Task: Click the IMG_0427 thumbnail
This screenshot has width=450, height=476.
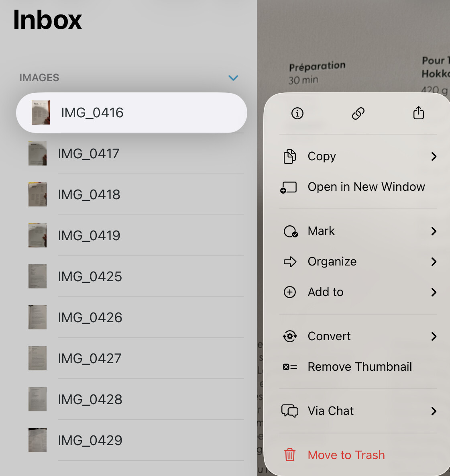Action: tap(38, 359)
